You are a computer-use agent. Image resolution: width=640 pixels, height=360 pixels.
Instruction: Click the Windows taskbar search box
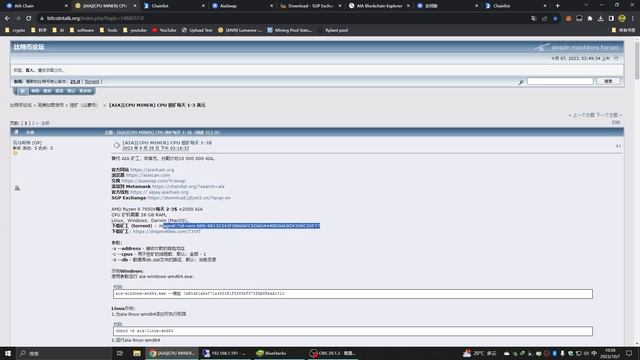pos(63,353)
